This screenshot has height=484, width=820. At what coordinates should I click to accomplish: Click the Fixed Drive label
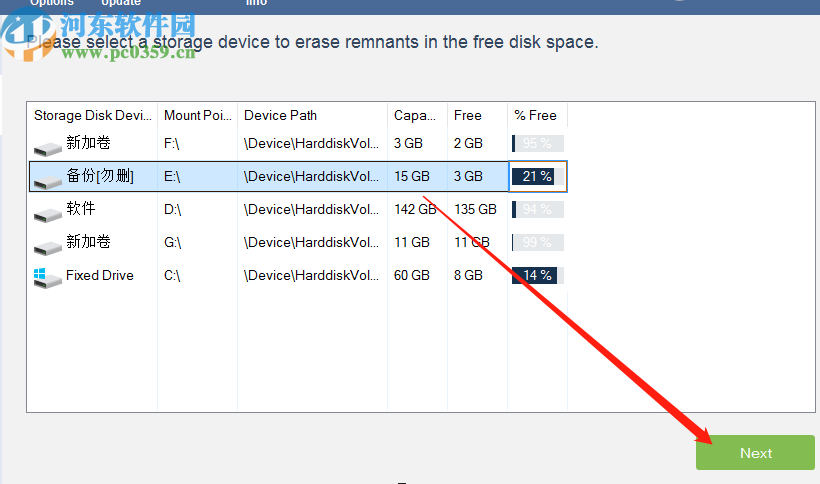(99, 275)
